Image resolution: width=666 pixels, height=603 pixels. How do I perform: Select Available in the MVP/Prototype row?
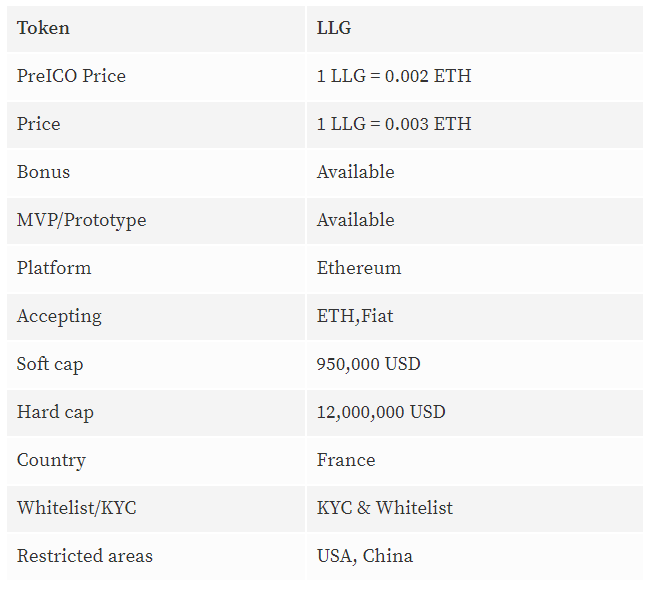(356, 220)
